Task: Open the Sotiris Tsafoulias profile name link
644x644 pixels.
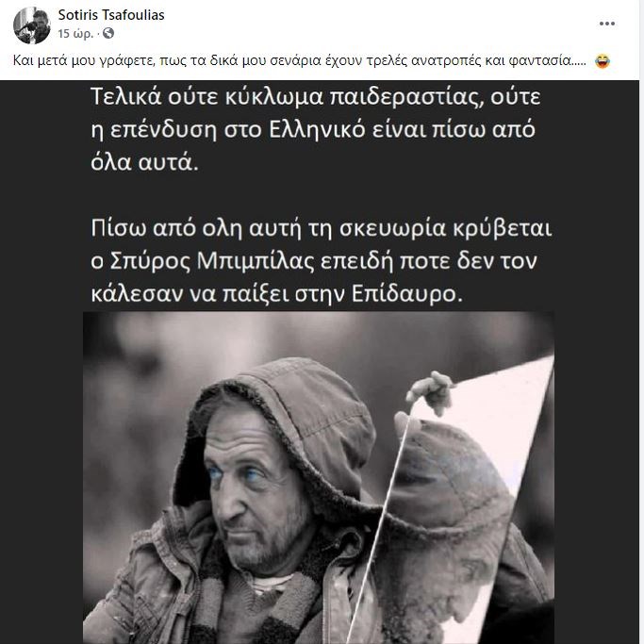Action: pyautogui.click(x=111, y=15)
